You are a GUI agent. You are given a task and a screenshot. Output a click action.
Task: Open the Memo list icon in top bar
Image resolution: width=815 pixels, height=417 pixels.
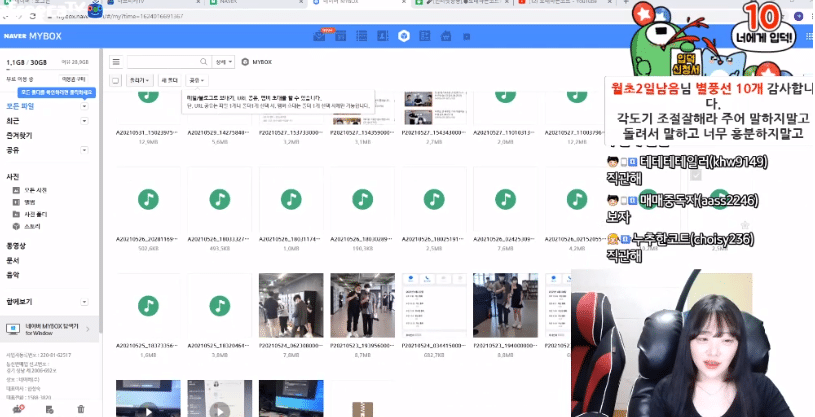[x=362, y=36]
